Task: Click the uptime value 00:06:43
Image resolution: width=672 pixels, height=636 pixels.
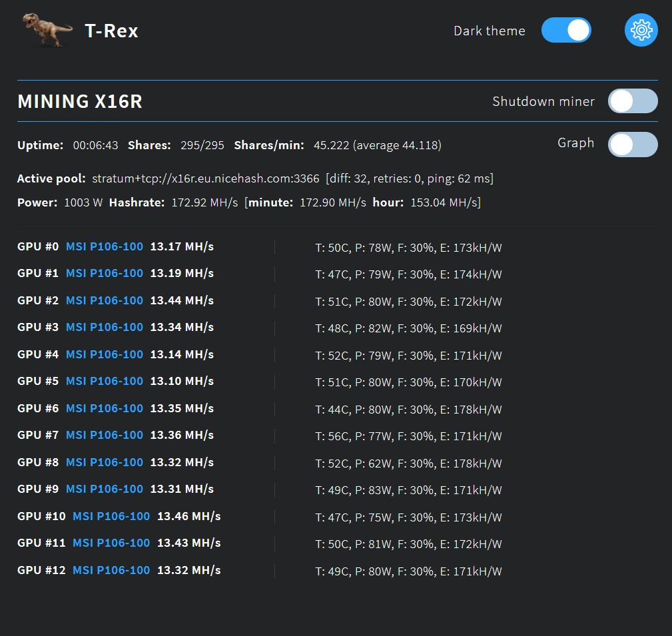Action: (95, 146)
